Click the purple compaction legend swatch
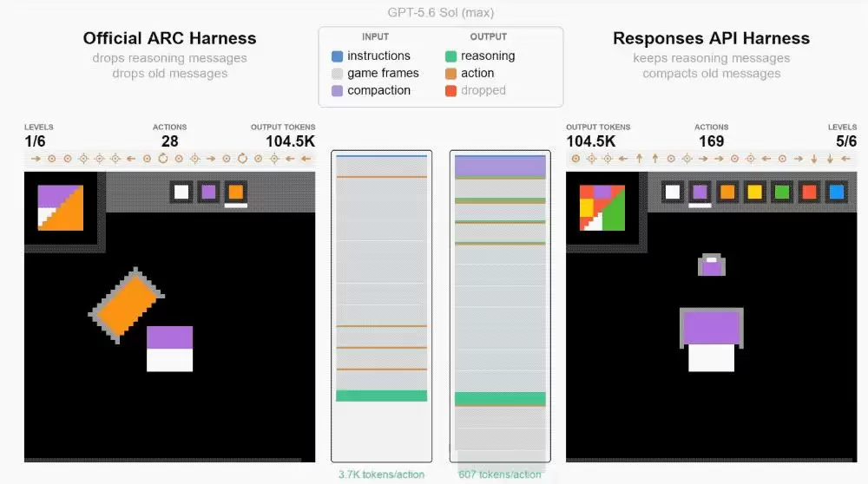This screenshot has height=484, width=868. click(337, 90)
